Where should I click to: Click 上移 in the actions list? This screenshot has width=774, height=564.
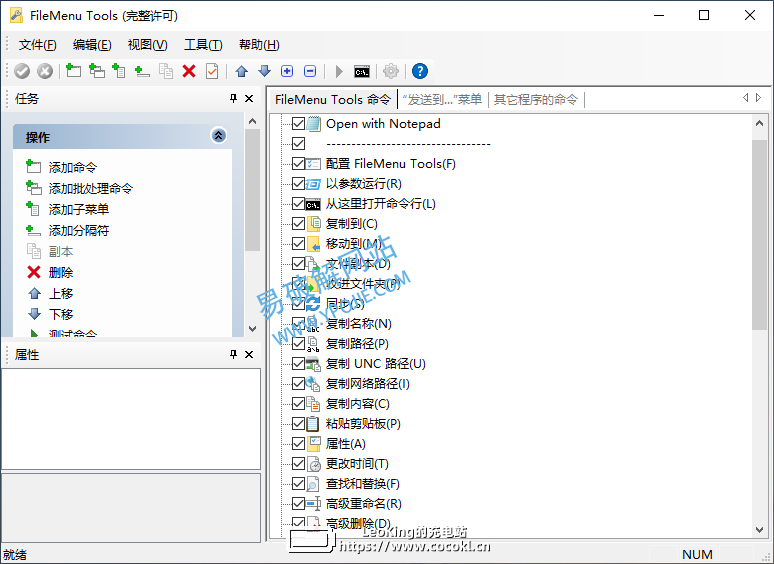(61, 294)
